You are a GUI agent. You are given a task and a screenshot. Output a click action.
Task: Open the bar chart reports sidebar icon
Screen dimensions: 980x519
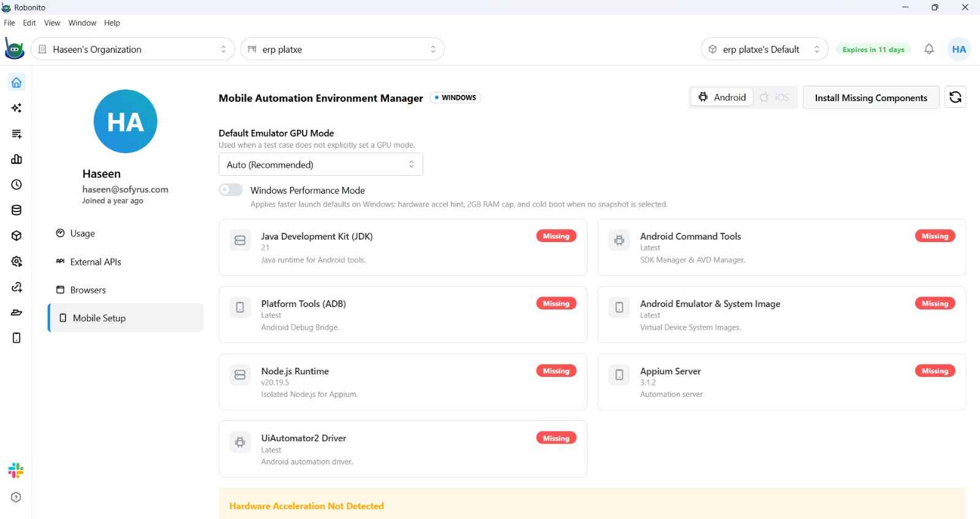point(17,159)
